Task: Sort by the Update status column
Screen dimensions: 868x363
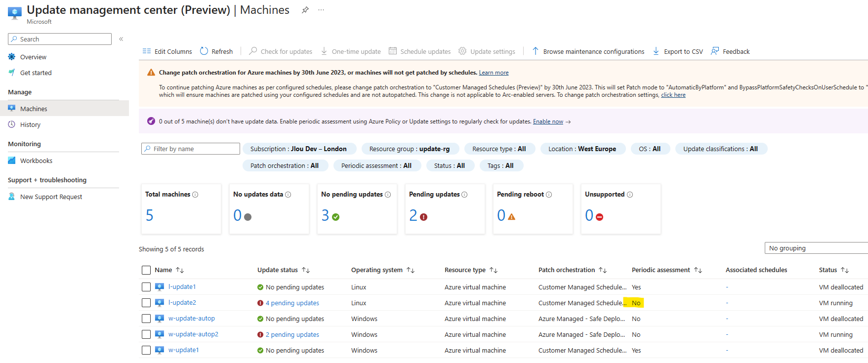Action: (283, 270)
